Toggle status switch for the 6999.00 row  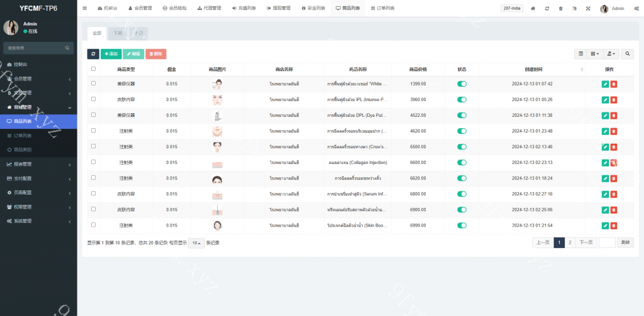[x=462, y=226]
